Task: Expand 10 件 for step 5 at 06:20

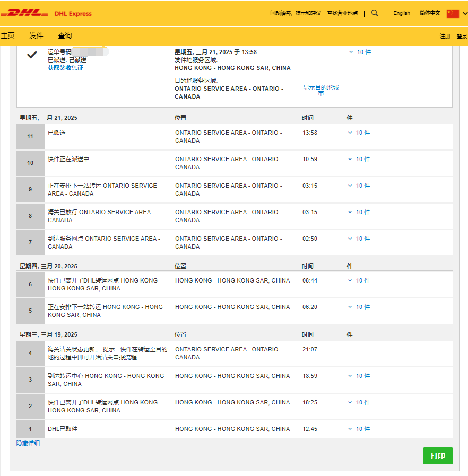Action: point(359,307)
